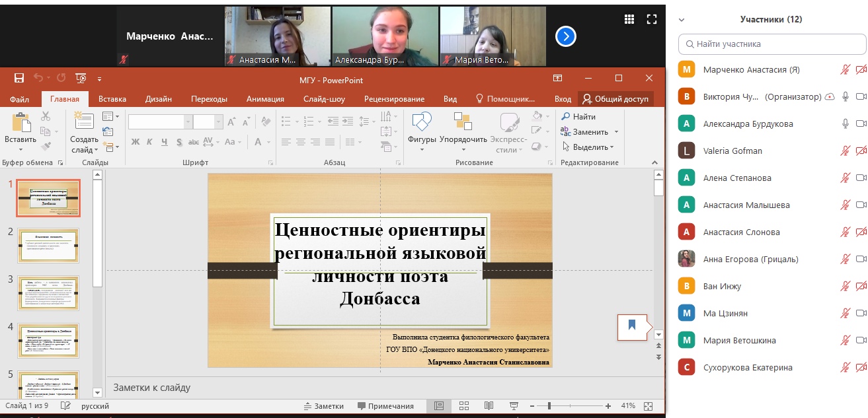Show next video participants with blue arrow
This screenshot has height=418, width=868.
(566, 36)
